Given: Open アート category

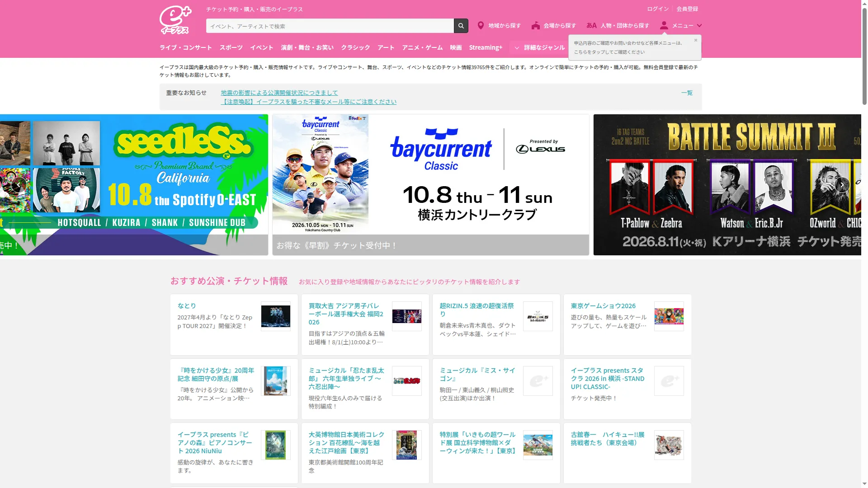Looking at the screenshot, I should 386,47.
